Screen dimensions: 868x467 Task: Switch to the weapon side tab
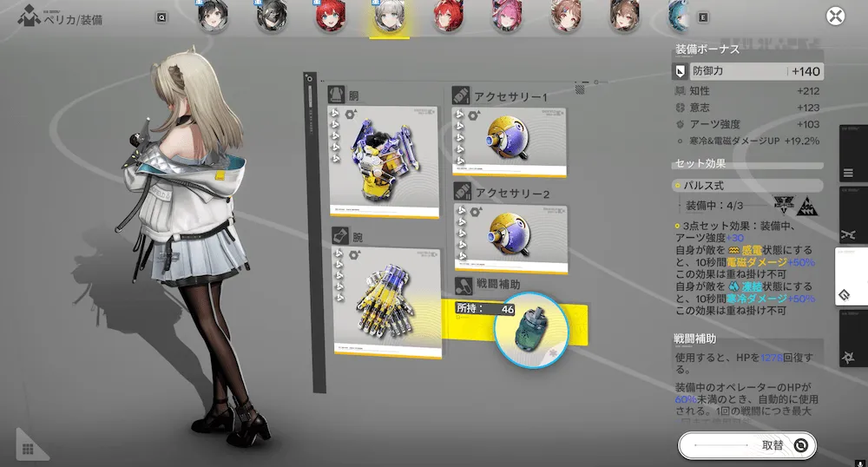point(852,234)
